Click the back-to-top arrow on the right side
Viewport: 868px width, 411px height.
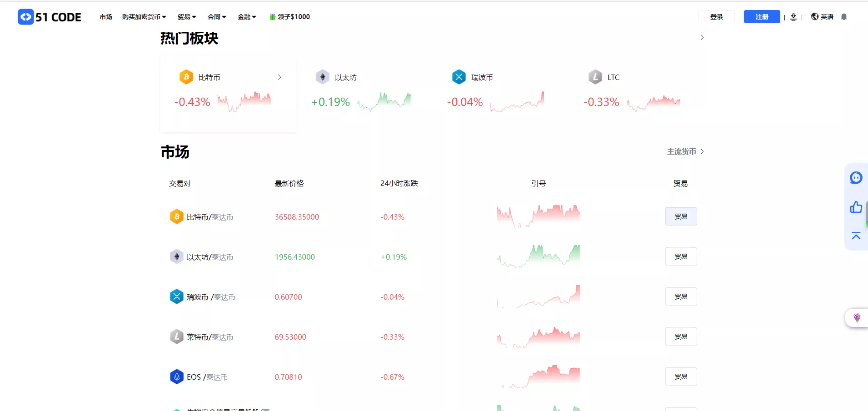click(856, 236)
